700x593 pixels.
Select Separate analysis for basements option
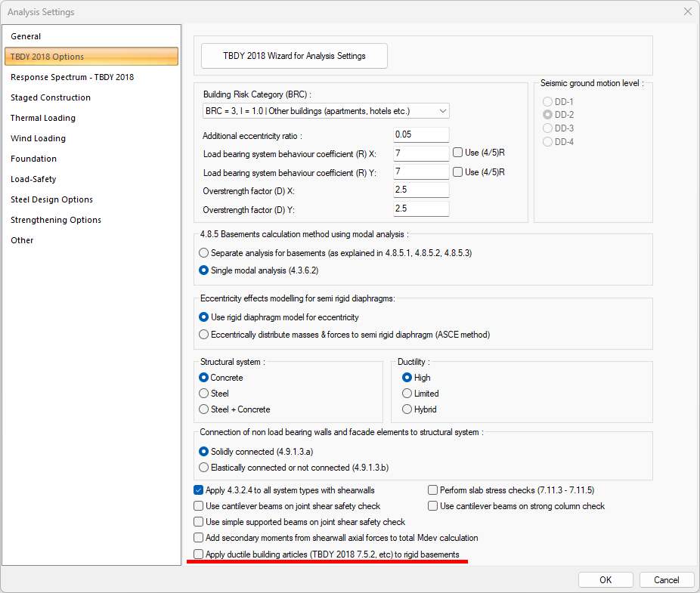[x=204, y=253]
